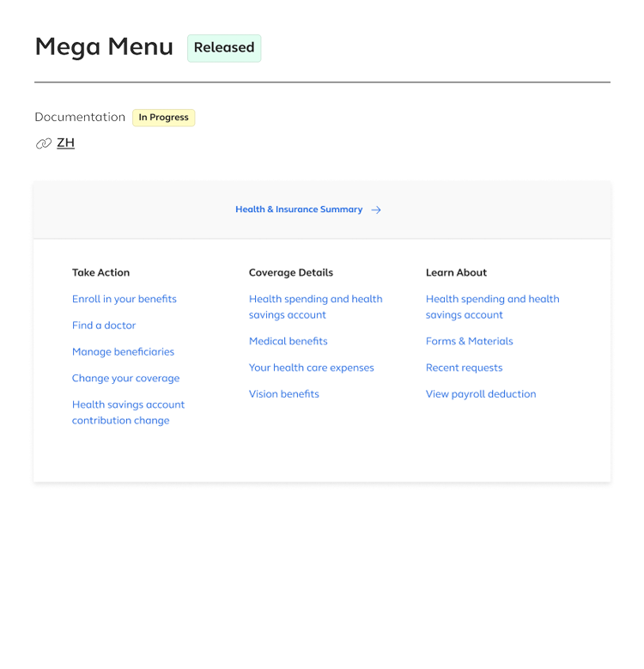Click the chain link icon beside ZH
The image size is (644, 669).
pos(43,143)
